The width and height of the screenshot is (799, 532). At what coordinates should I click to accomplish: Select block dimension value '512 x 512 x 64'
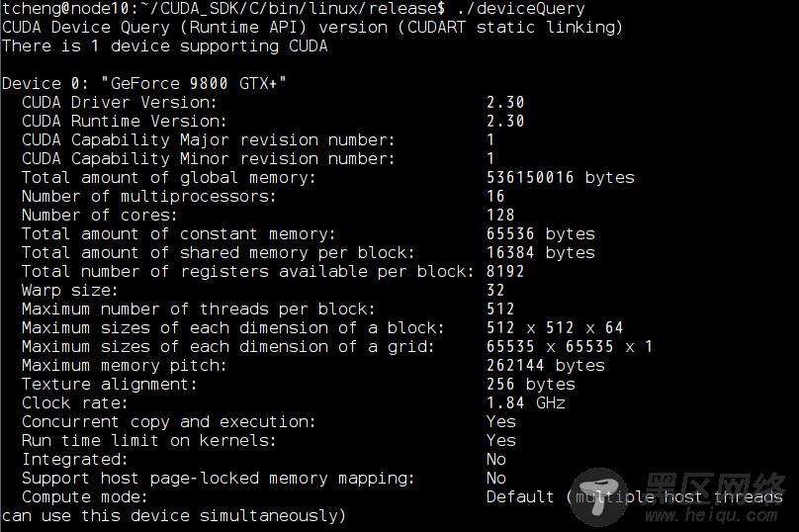pos(555,328)
